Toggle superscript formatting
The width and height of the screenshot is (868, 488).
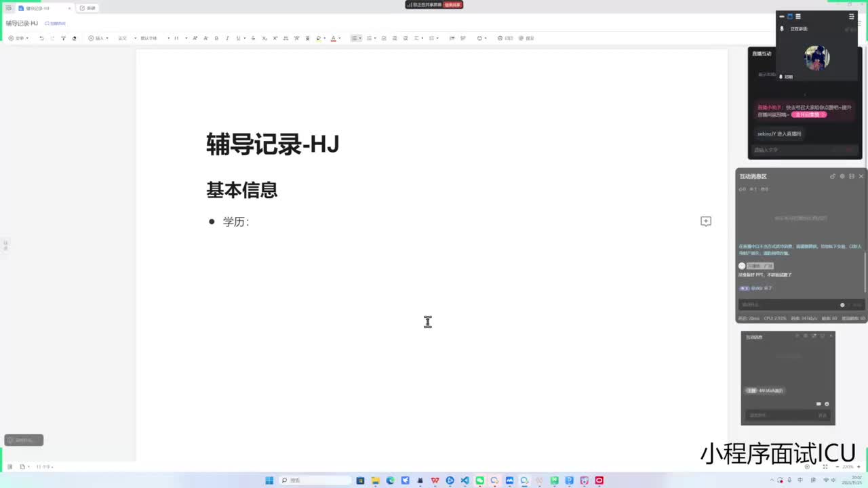click(275, 38)
